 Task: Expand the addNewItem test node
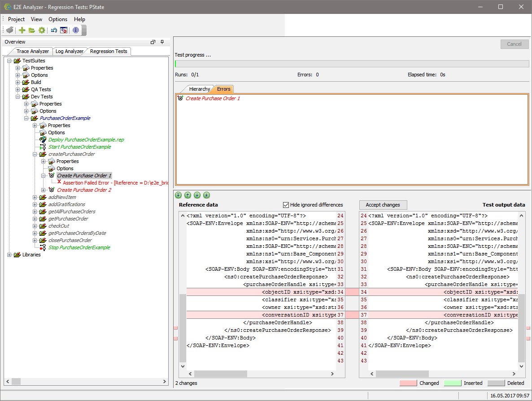[x=35, y=197]
